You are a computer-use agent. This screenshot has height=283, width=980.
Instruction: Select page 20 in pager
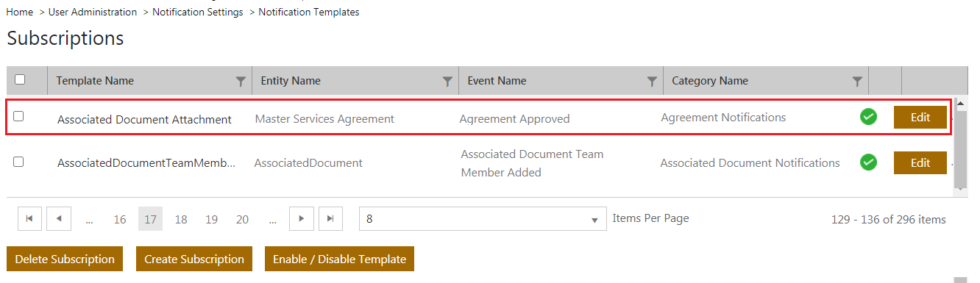(x=242, y=219)
